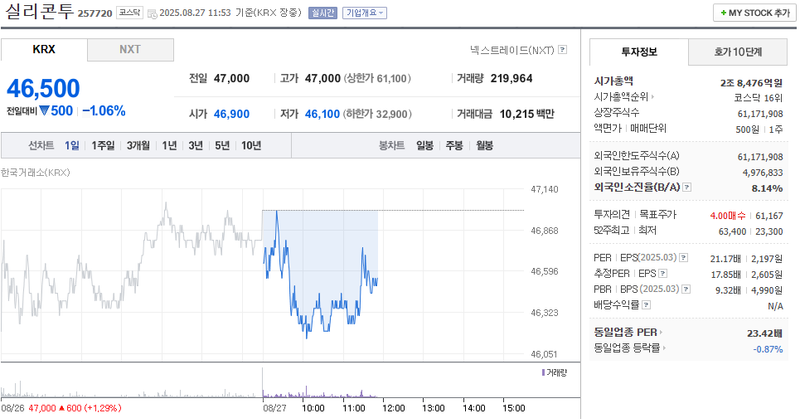This screenshot has height=419, width=800.
Task: Click the 08/26 47,000 previous-day label
Action: (x=61, y=408)
